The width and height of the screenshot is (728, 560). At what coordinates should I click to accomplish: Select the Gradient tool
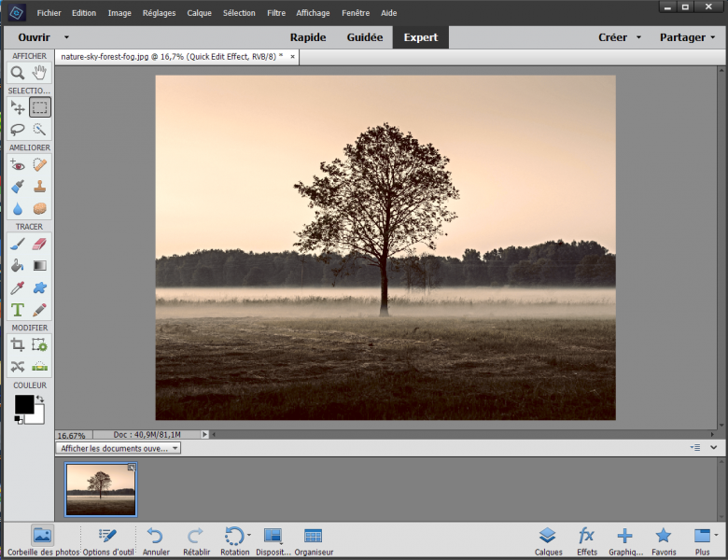[40, 266]
